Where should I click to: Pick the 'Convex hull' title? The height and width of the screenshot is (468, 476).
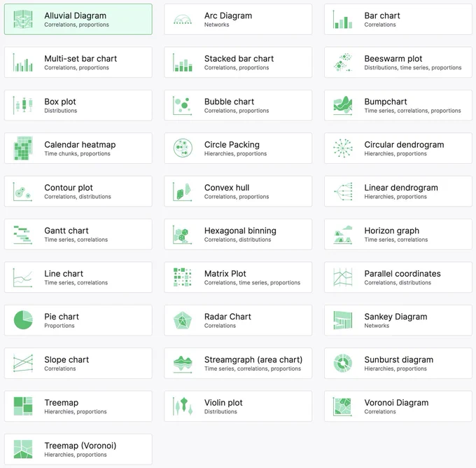click(x=227, y=188)
